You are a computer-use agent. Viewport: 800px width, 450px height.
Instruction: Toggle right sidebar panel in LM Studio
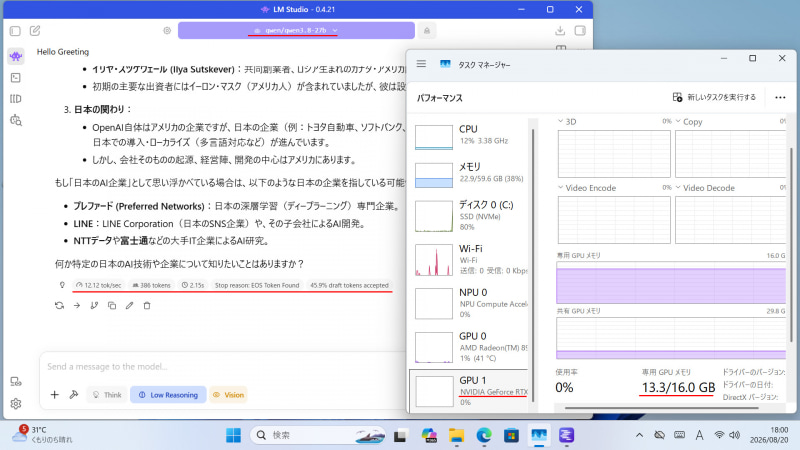pos(580,31)
